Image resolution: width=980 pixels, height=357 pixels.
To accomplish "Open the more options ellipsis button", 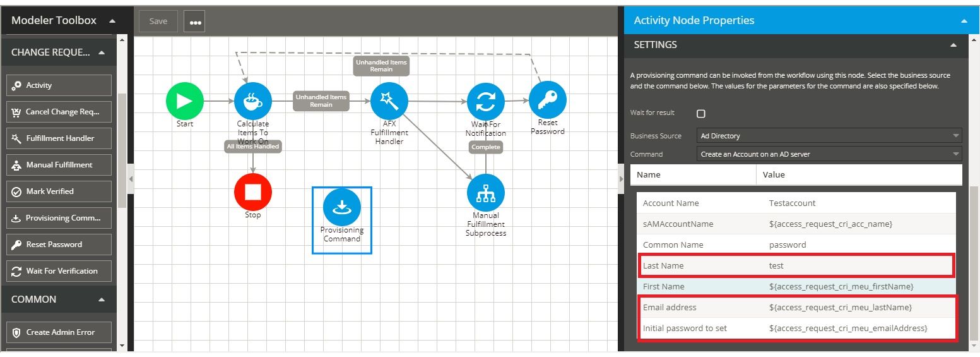I will [x=195, y=21].
